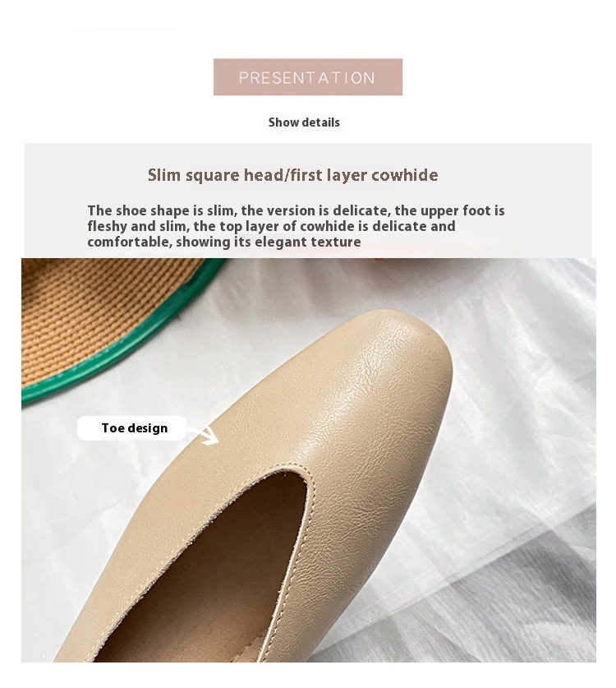Viewport: 616px width, 688px height.
Task: Click the first description line about shoe shape
Action: [296, 210]
